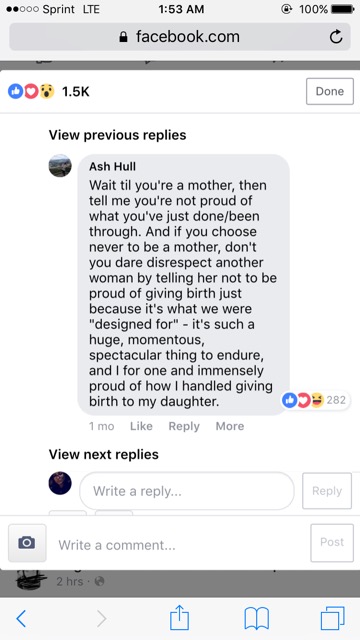Tap the Safari reload page icon
Screen dimensions: 360x640
coord(336,37)
